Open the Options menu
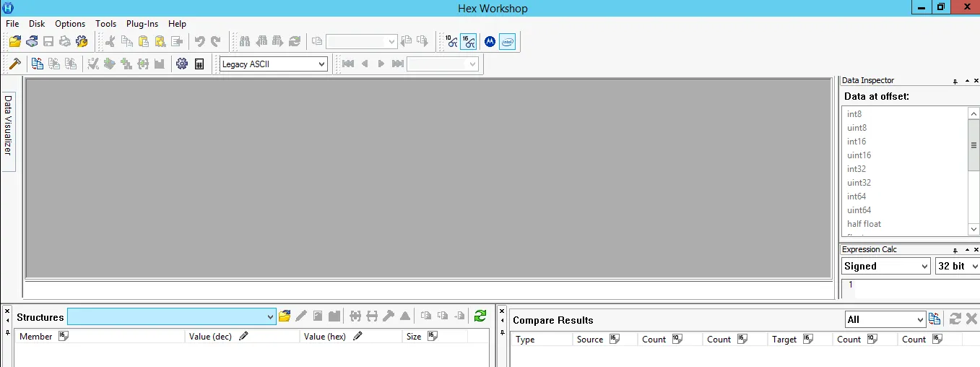The width and height of the screenshot is (980, 367). (x=70, y=24)
